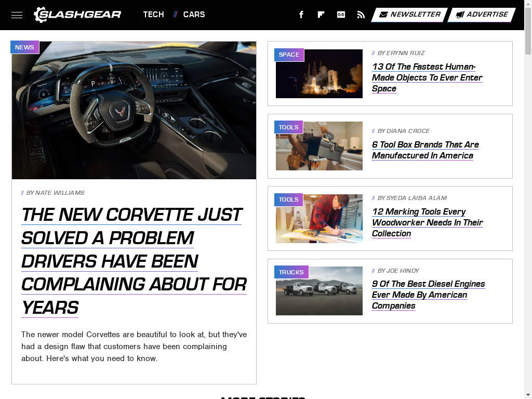This screenshot has height=399, width=532.
Task: Click the Corvette article summary text
Action: (134, 347)
